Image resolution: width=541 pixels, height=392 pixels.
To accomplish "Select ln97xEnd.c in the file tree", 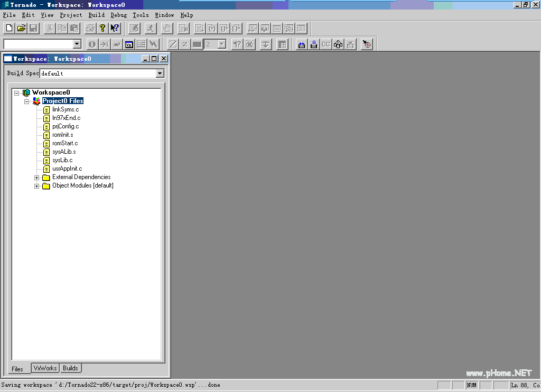I will pyautogui.click(x=66, y=118).
